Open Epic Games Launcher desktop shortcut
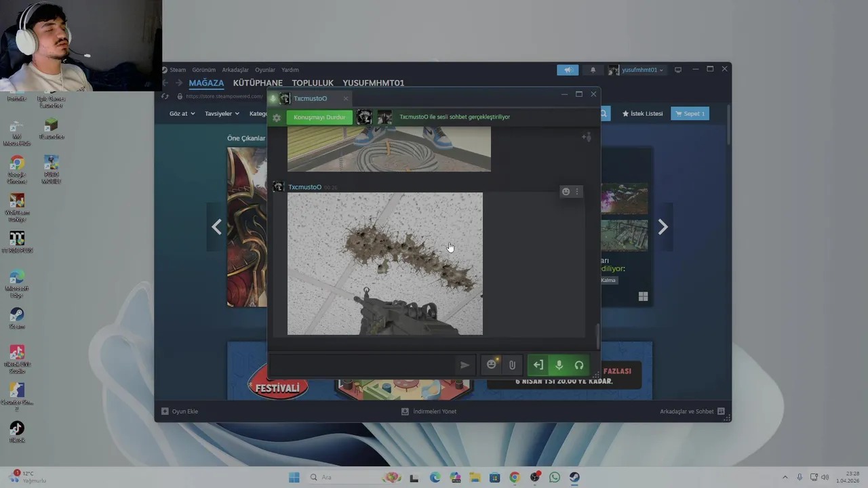868x488 pixels. (51, 99)
